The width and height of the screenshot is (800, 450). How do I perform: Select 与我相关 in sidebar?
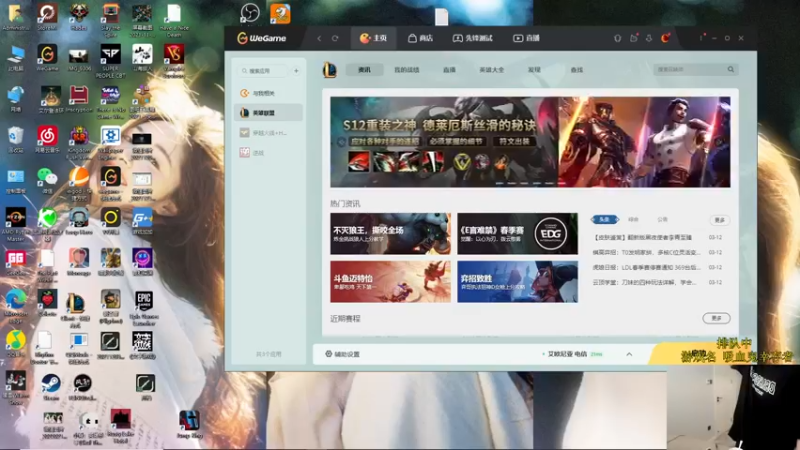pos(268,93)
